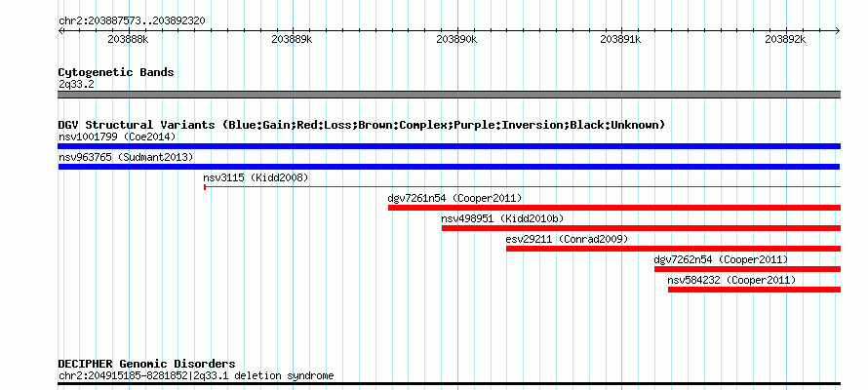Image resolution: width=868 pixels, height=390 pixels.
Task: Click the right arrowhead of the ruler
Action: 838,30
